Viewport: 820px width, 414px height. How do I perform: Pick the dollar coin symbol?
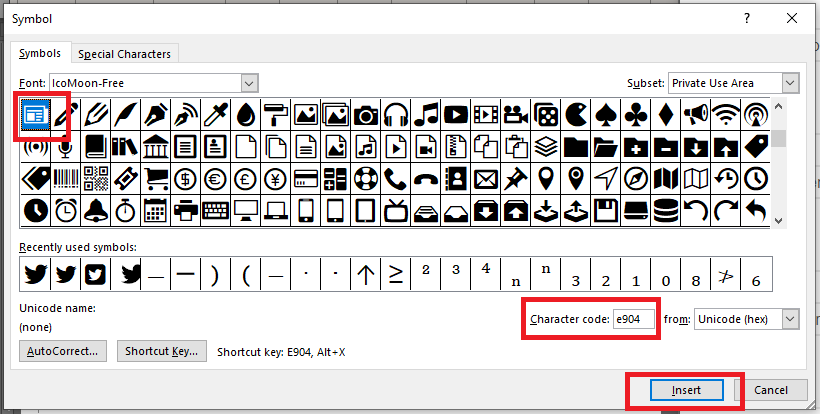click(x=186, y=179)
